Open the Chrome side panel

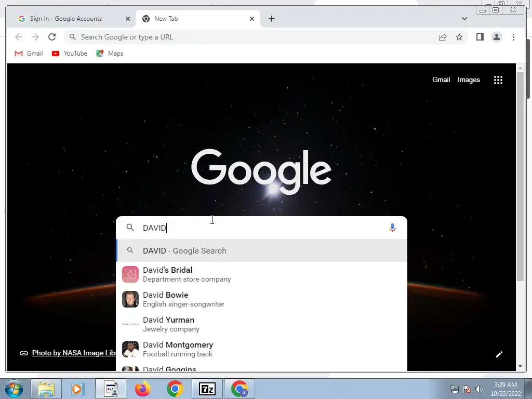(x=480, y=37)
